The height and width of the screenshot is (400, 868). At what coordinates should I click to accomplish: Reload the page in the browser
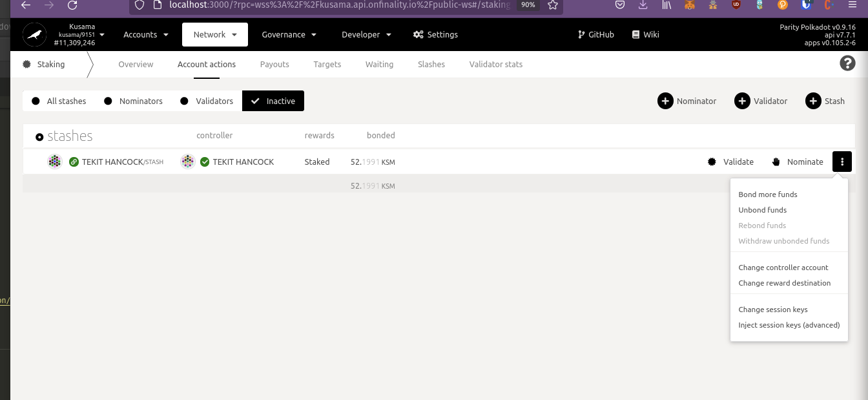[x=72, y=5]
